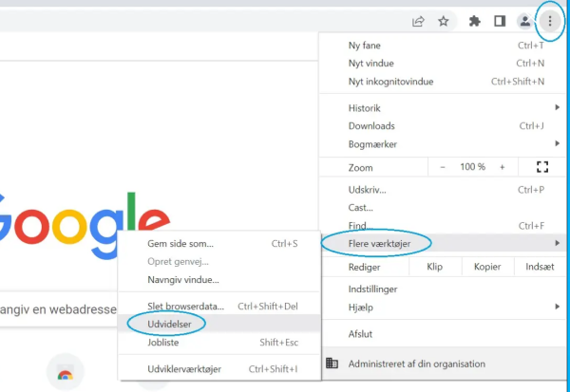Click the Indsæt button

540,267
